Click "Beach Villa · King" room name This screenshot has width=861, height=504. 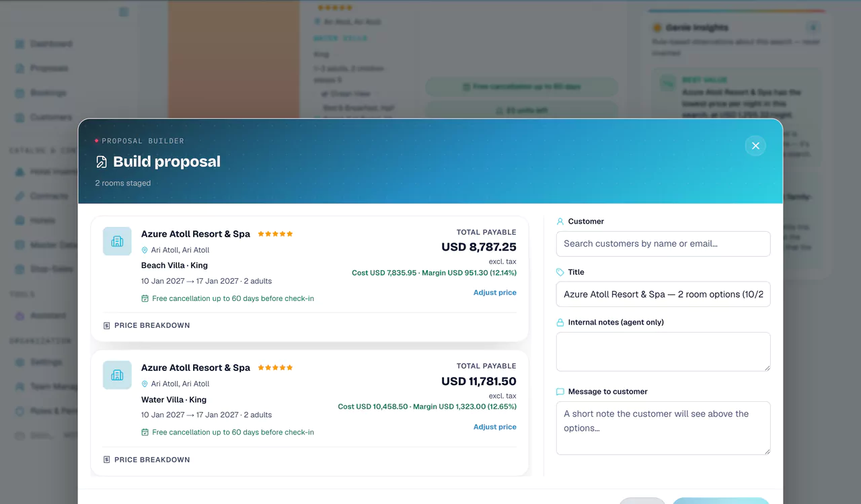(x=174, y=265)
